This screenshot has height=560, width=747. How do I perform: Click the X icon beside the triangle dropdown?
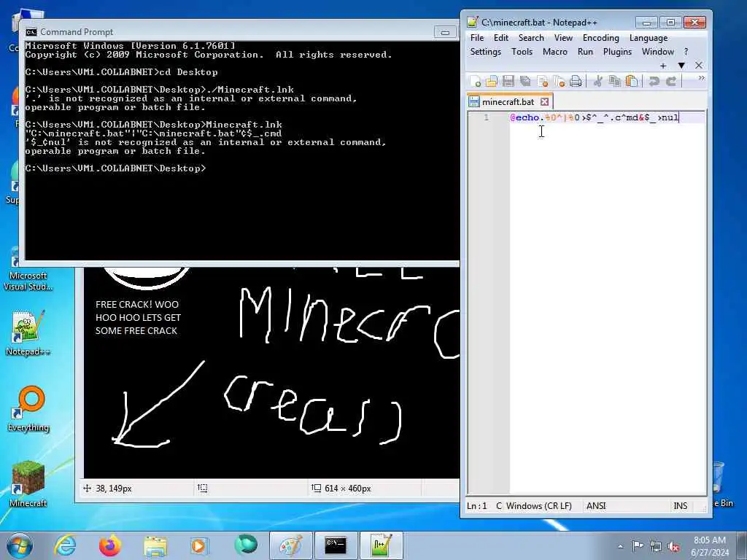tap(699, 66)
